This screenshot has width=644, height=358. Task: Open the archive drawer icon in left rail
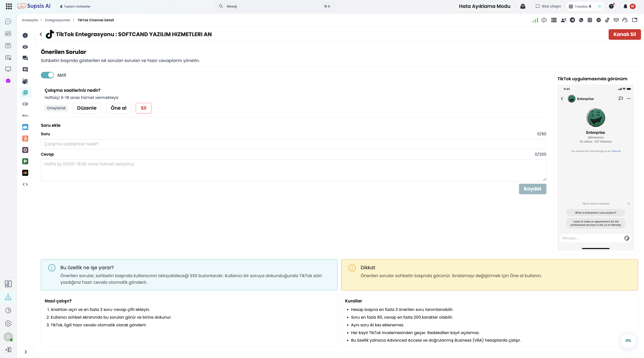pyautogui.click(x=8, y=46)
